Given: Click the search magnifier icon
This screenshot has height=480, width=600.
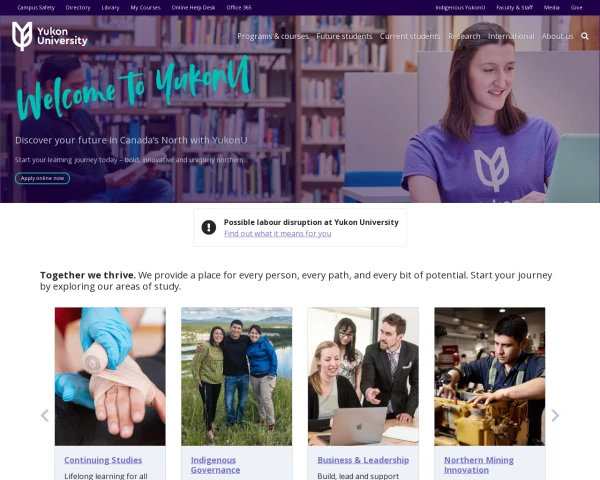Looking at the screenshot, I should 585,36.
